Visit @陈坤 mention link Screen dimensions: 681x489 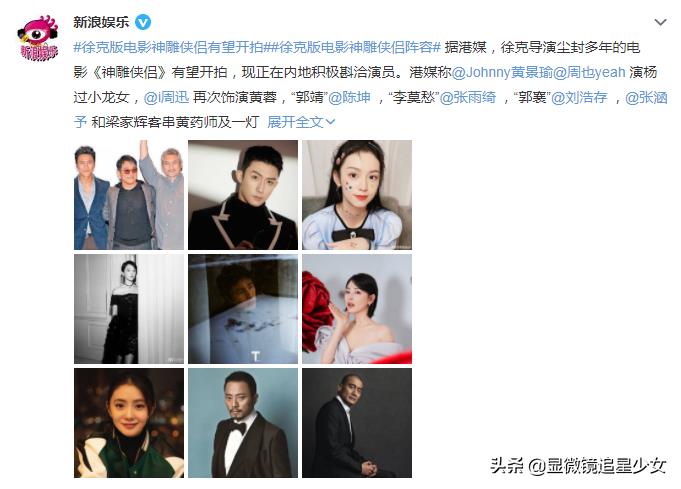pyautogui.click(x=350, y=97)
